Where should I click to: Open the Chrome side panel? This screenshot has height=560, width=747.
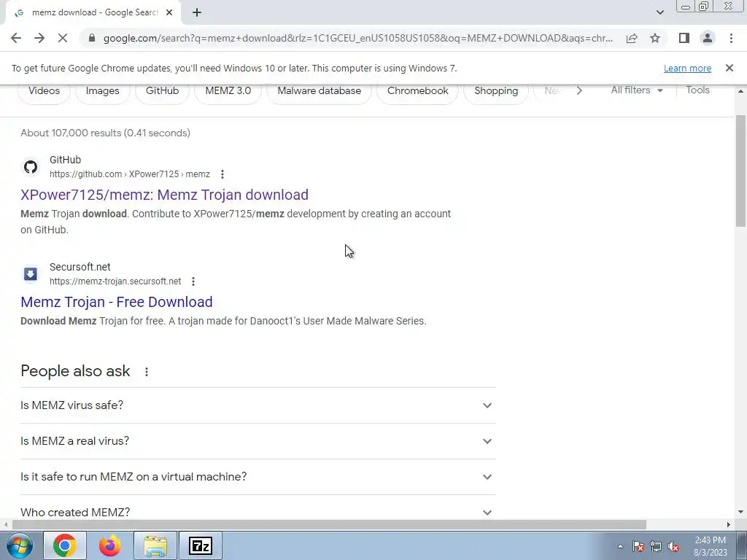coord(684,38)
